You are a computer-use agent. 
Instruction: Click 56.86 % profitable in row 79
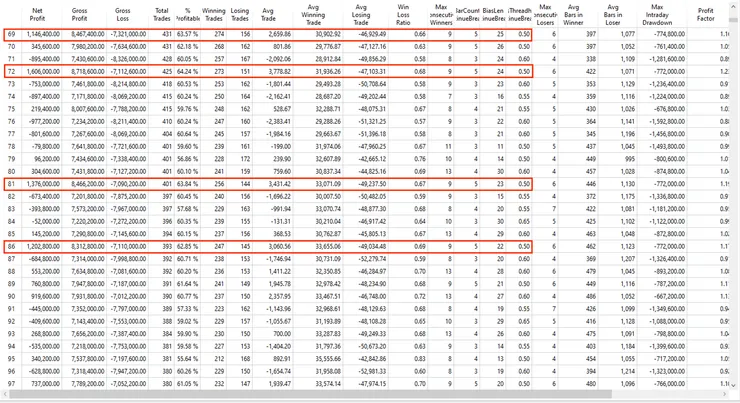tap(187, 159)
